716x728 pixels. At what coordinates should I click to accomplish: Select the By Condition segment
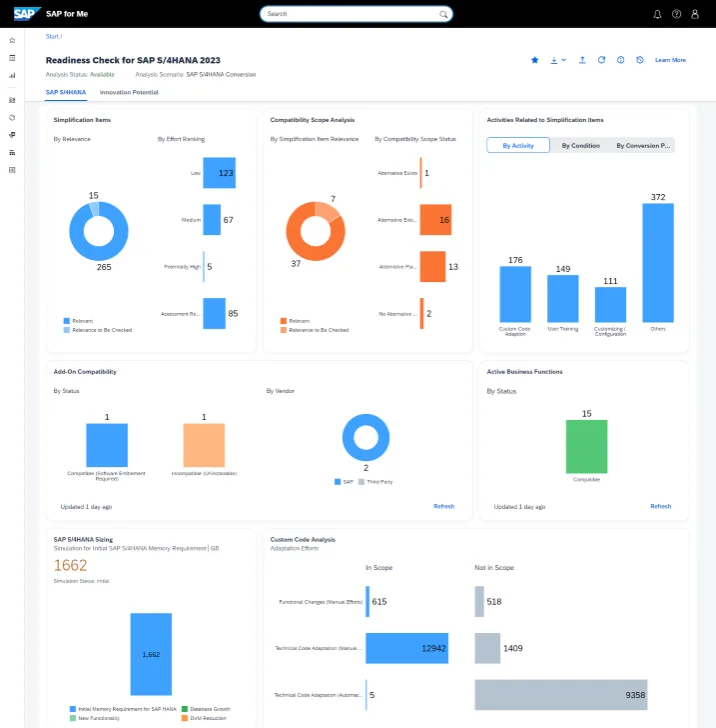click(580, 145)
